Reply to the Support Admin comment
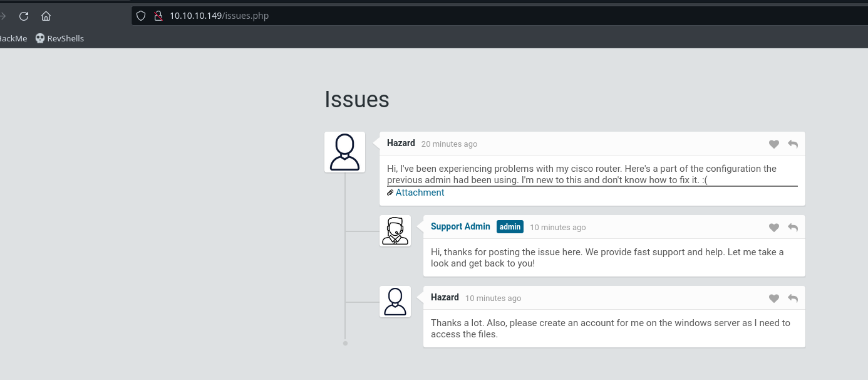Viewport: 868px width, 380px height. (793, 228)
